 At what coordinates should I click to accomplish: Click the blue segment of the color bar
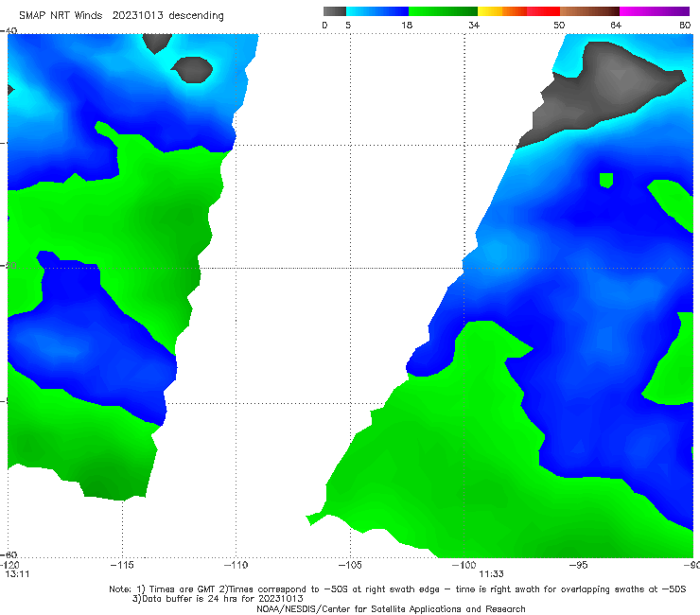click(377, 11)
